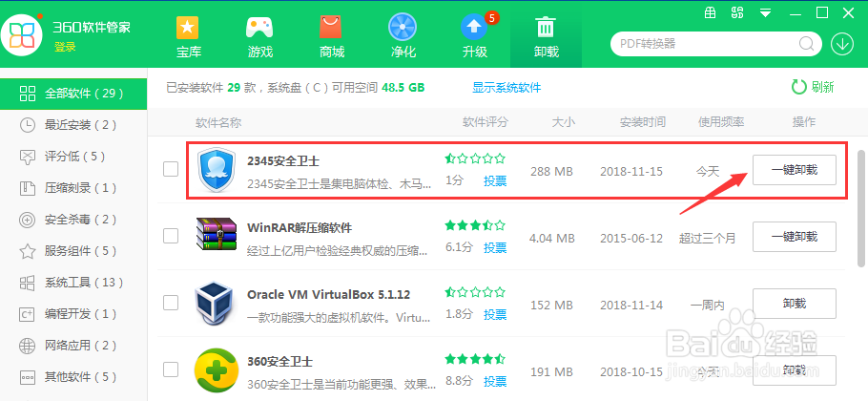Check the WinRAR解压缩软件 checkbox

171,236
